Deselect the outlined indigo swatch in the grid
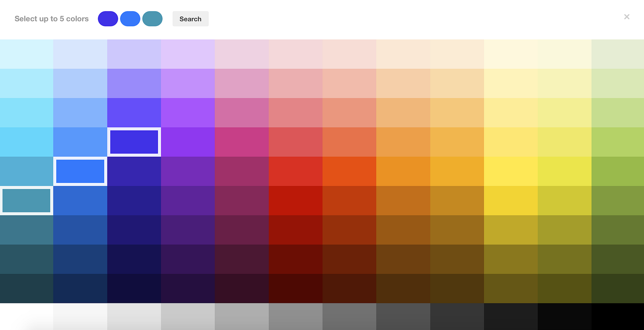 (x=134, y=142)
